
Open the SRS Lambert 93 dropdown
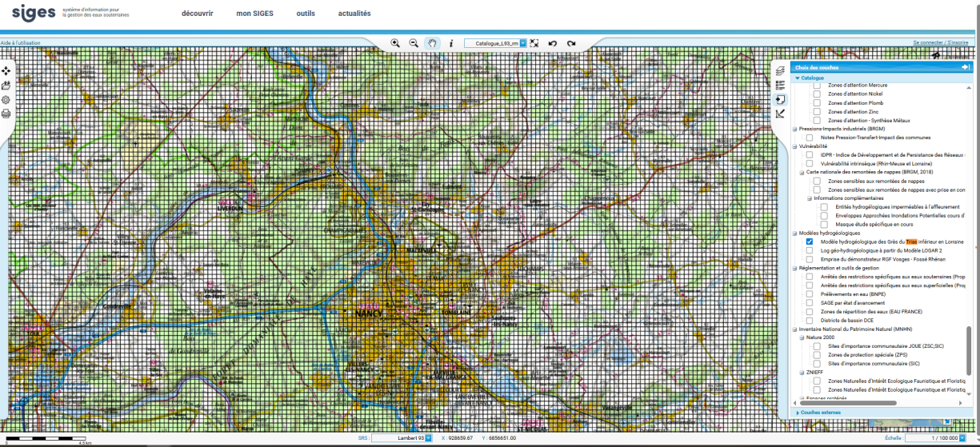tap(428, 438)
